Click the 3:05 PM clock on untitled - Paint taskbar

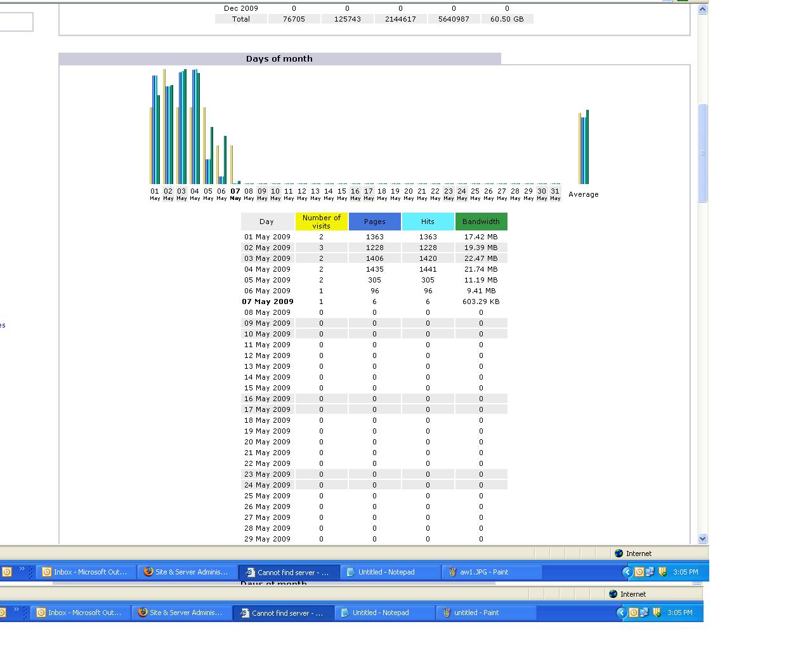point(679,613)
